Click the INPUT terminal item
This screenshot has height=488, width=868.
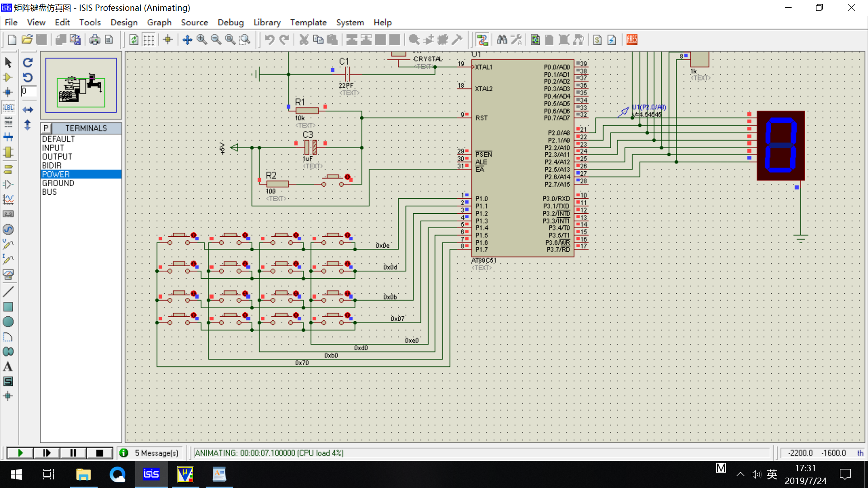pos(52,148)
